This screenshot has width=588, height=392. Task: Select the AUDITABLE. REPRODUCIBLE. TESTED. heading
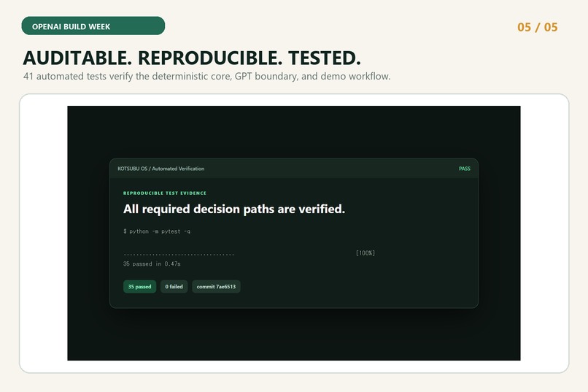point(192,58)
